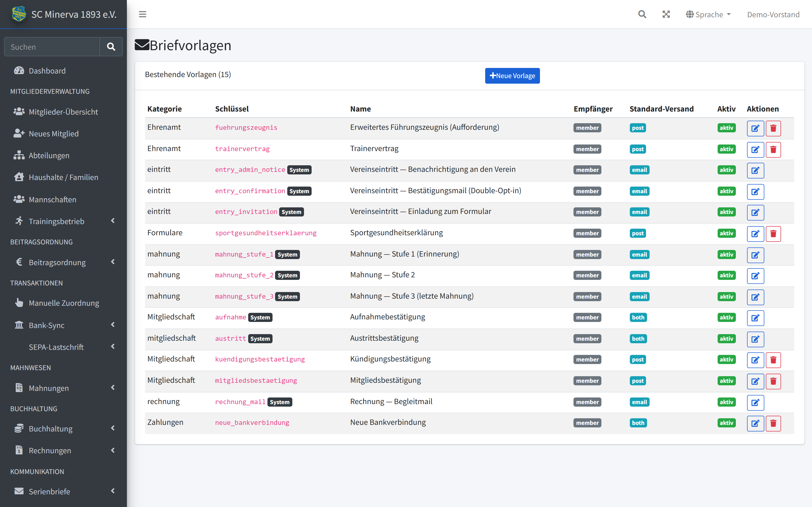Edit the mahnung_stufe_2 template
Viewport: 812px width, 507px height.
755,276
